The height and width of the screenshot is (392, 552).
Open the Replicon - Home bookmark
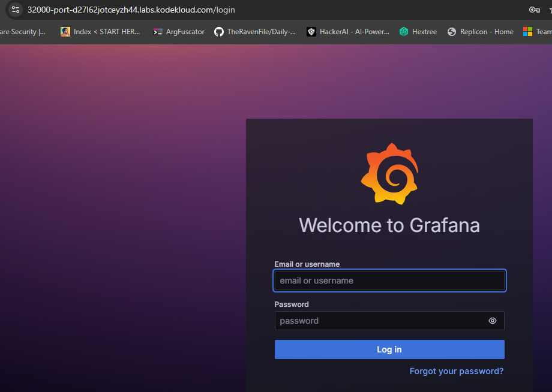(x=480, y=32)
